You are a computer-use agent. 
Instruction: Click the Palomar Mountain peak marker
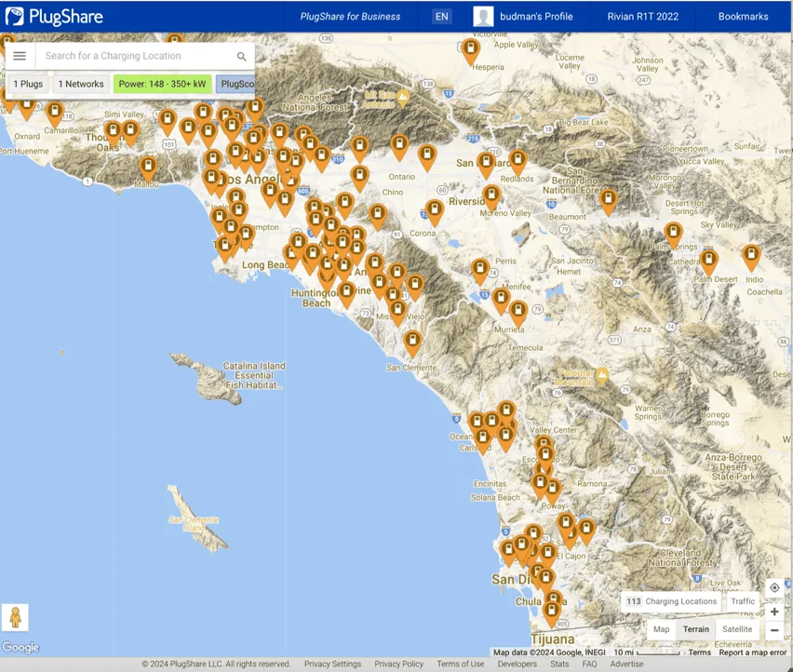tap(602, 375)
